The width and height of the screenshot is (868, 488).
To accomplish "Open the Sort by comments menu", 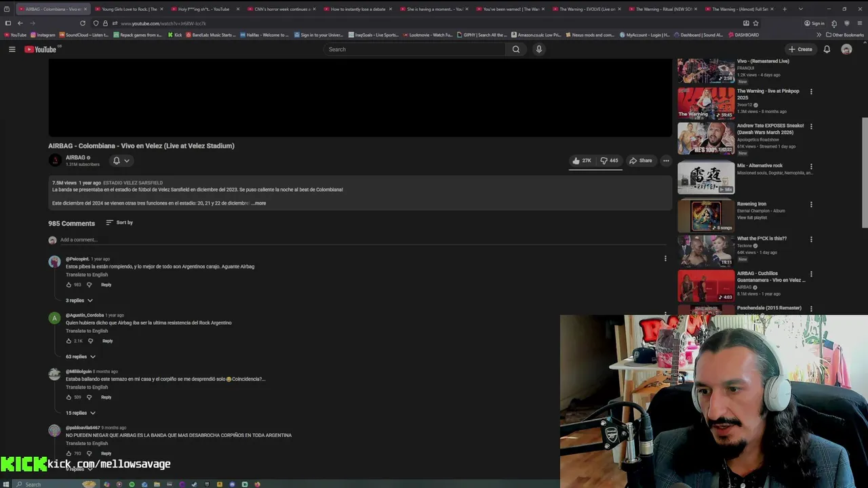I will 119,222.
